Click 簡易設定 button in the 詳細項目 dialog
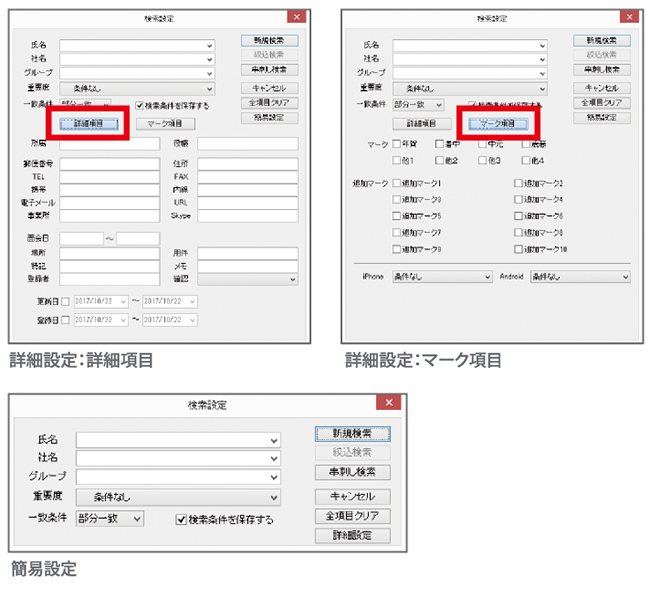Screen dimensions: 650x598 click(269, 118)
